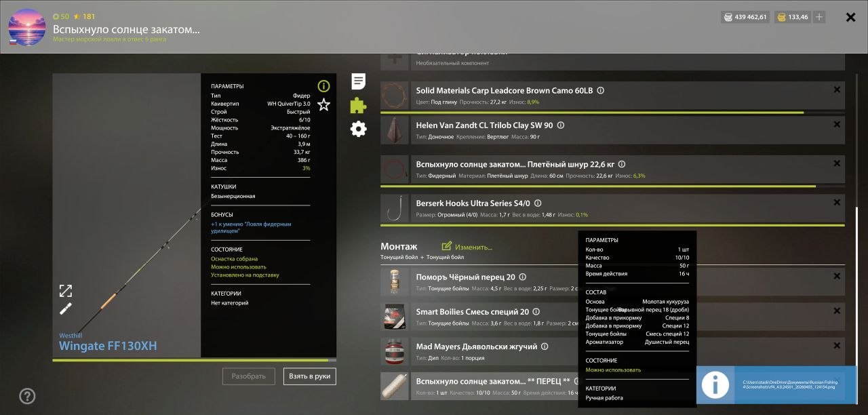The width and height of the screenshot is (868, 415).
Task: Click the level 50 indicator
Action: [60, 16]
